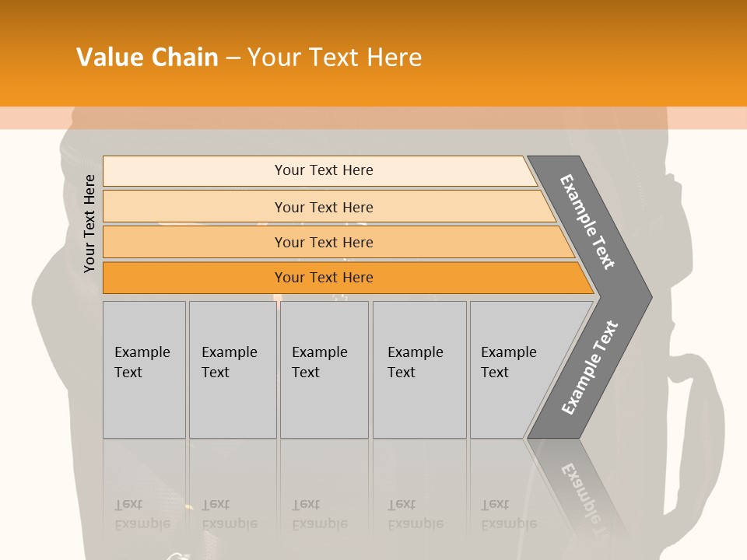Select the third "Your Text Here" bar from top

pyautogui.click(x=324, y=242)
